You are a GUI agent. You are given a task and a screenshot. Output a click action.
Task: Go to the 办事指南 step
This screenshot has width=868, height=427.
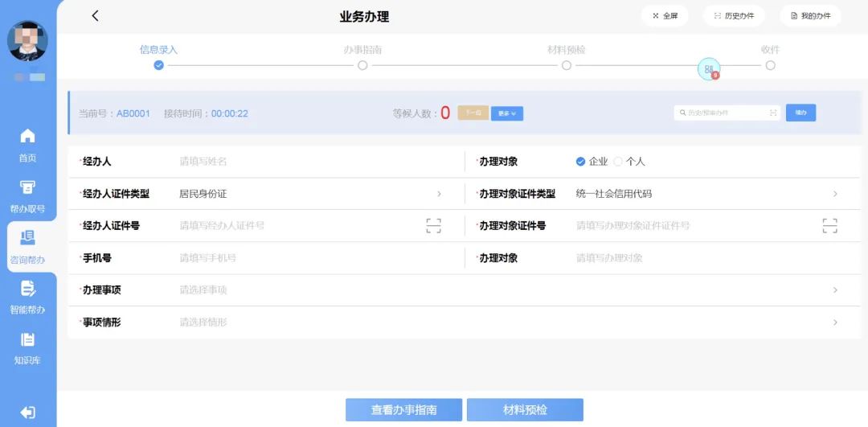point(362,65)
